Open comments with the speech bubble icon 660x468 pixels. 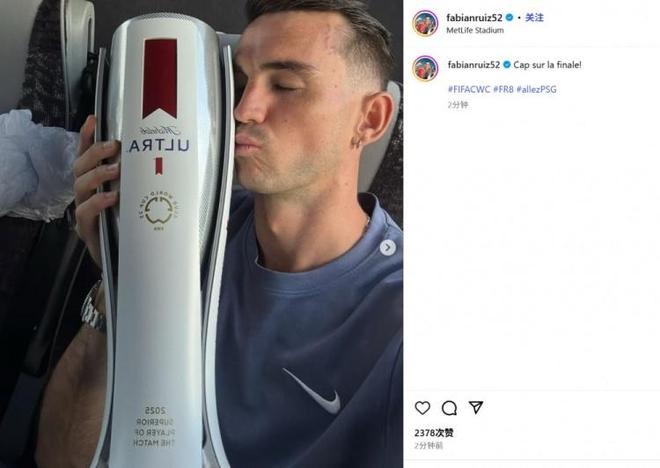point(449,407)
